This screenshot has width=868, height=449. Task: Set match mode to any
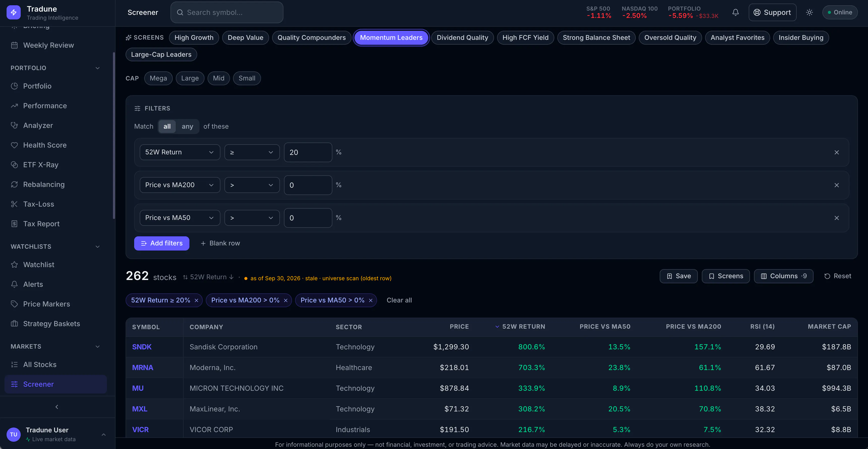[x=187, y=126]
